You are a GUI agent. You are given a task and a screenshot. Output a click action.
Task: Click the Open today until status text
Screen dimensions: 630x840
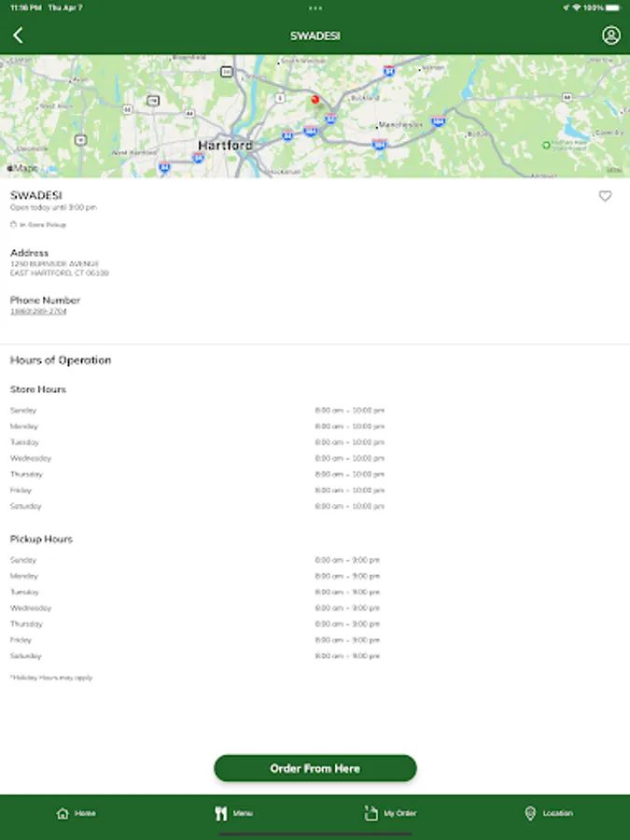point(53,207)
